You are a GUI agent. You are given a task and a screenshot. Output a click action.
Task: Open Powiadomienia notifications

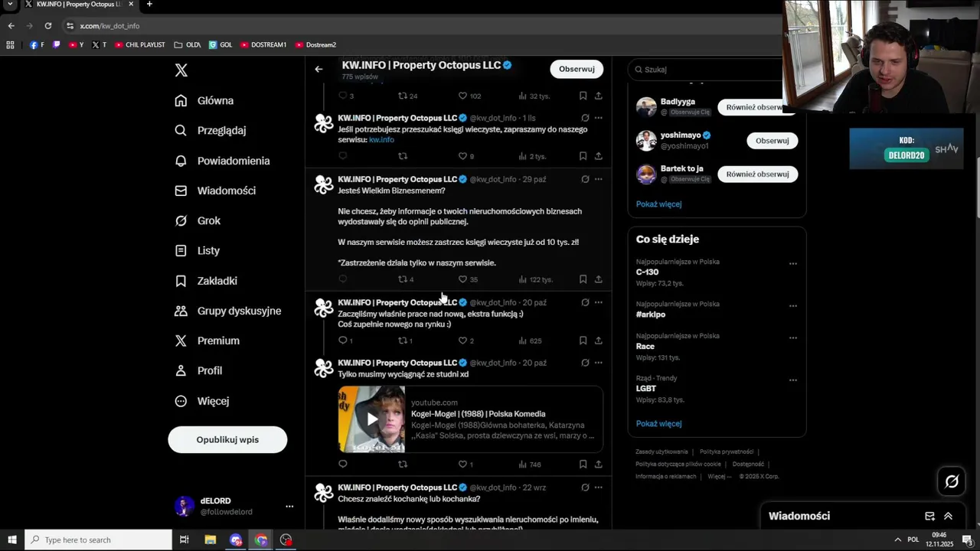pos(222,161)
